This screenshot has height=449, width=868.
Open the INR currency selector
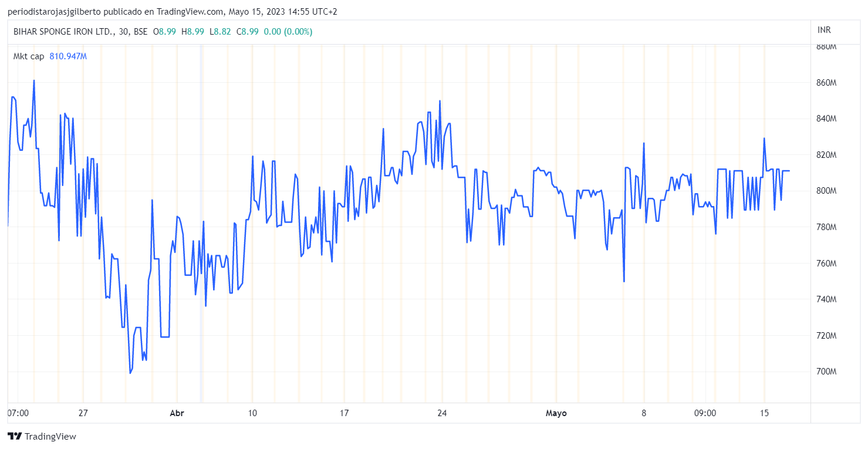824,30
